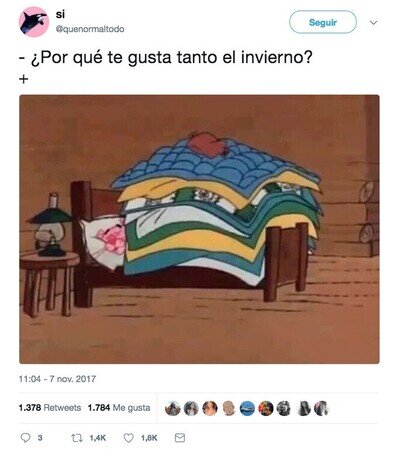Click the envelope direct message icon
This screenshot has width=400, height=454.
click(180, 438)
